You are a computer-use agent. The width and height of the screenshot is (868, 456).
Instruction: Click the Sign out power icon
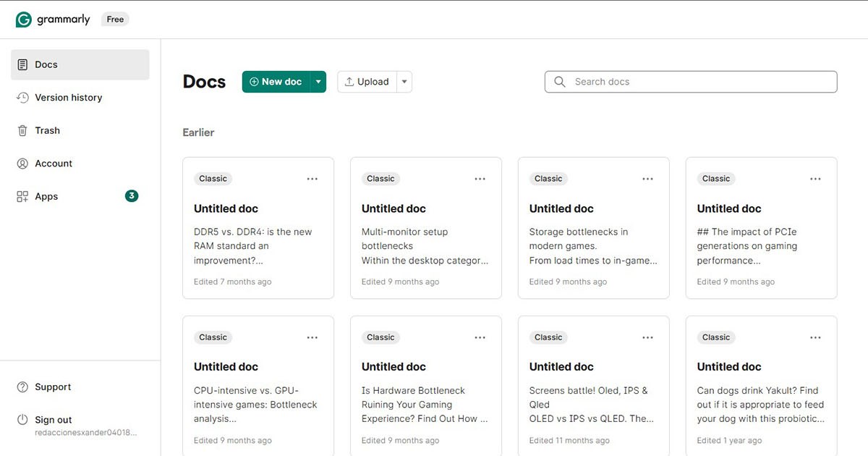pyautogui.click(x=22, y=420)
